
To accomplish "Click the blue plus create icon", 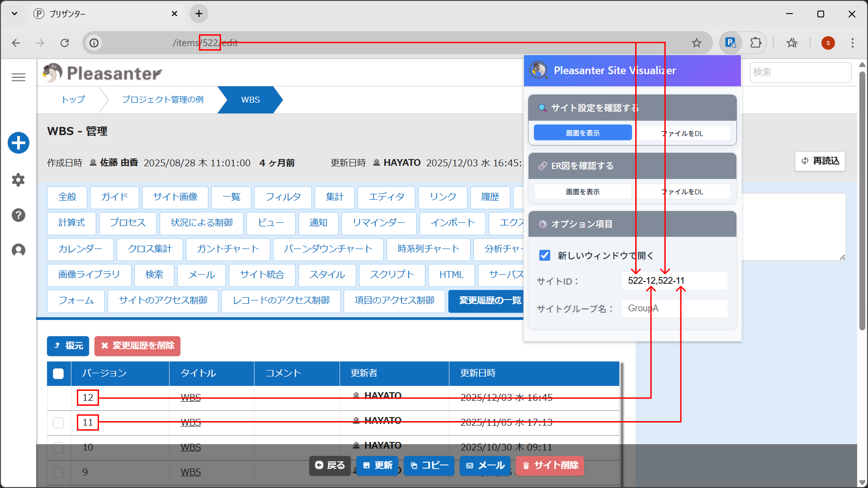I will pos(19,143).
